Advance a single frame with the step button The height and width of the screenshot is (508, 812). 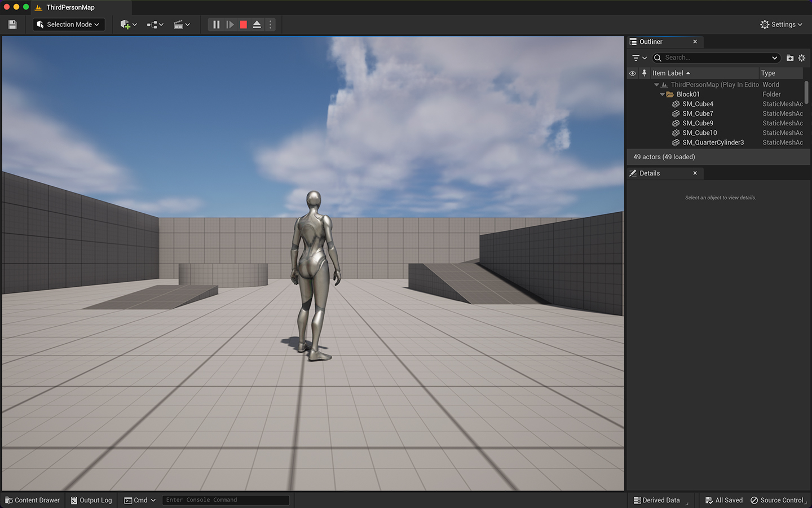(230, 24)
